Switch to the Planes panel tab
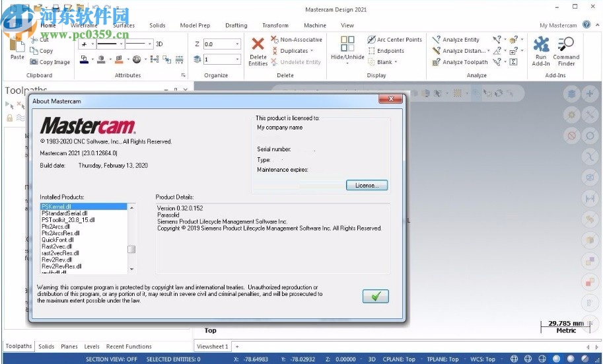The width and height of the screenshot is (603, 364). 69,346
